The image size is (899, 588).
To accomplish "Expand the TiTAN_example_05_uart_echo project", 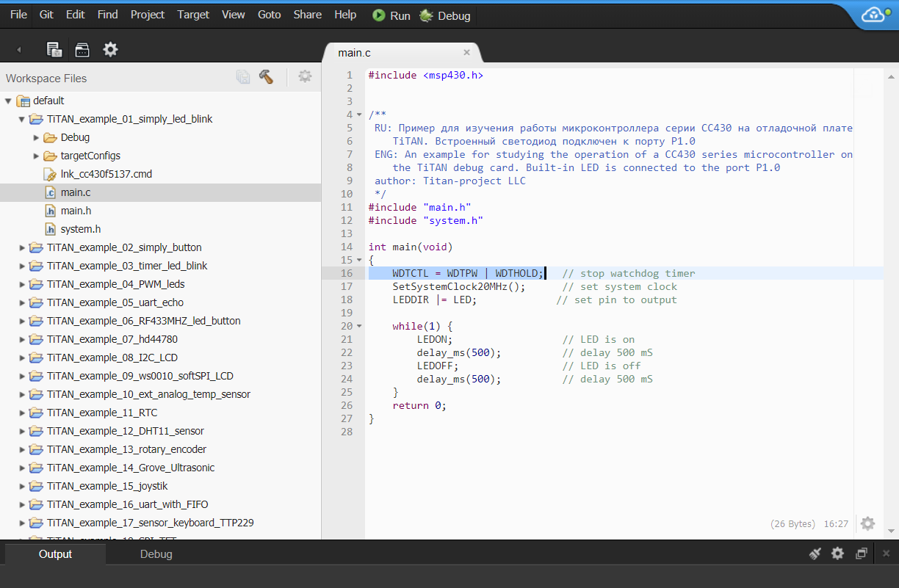I will point(22,302).
